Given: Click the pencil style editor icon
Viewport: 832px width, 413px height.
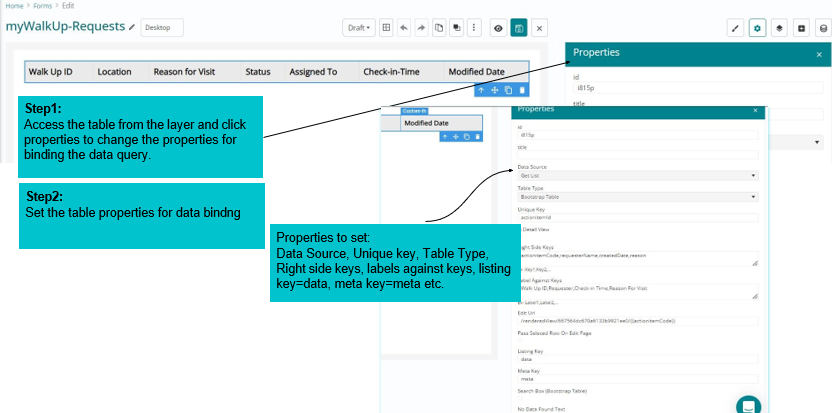Looking at the screenshot, I should point(735,28).
